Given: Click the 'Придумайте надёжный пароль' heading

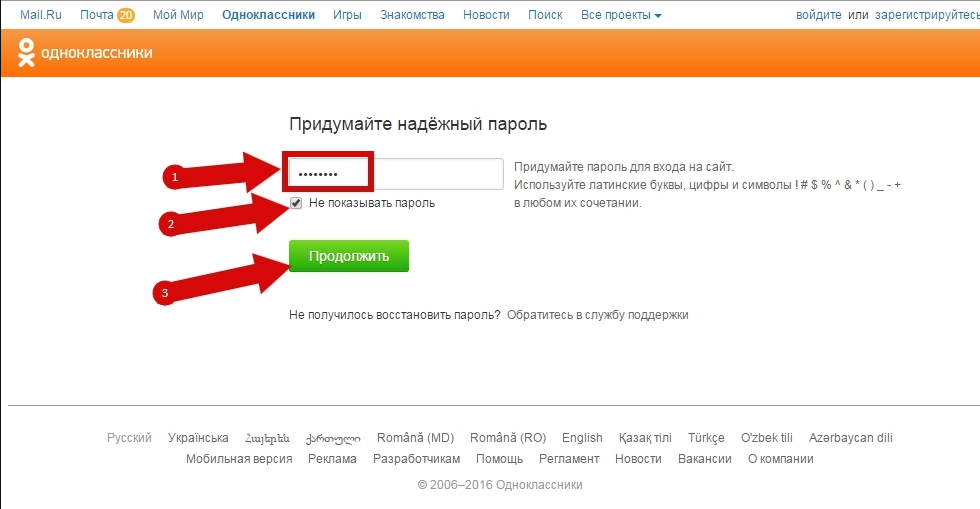Looking at the screenshot, I should pyautogui.click(x=418, y=124).
